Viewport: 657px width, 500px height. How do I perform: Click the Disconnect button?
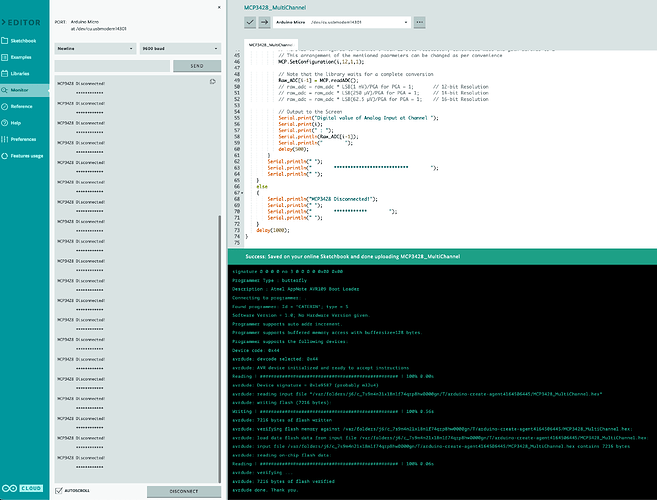pyautogui.click(x=184, y=491)
